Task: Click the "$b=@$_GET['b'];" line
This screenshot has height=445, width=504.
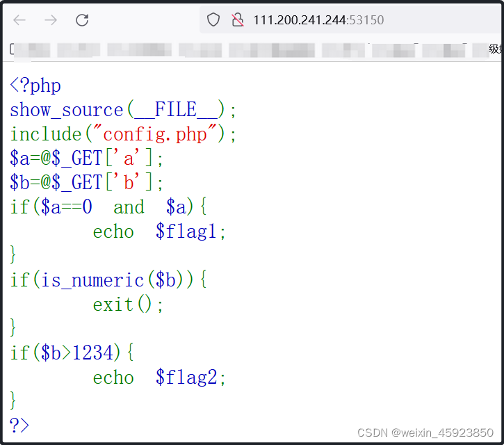Action: (x=86, y=182)
